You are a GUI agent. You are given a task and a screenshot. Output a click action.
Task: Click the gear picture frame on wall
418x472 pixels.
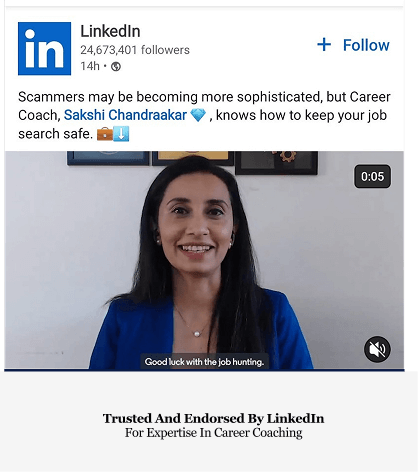(276, 162)
